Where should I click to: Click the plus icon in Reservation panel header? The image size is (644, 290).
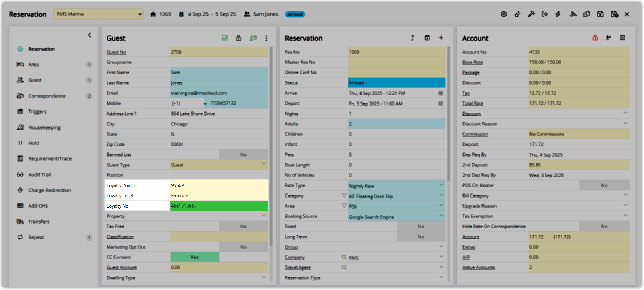(x=441, y=38)
